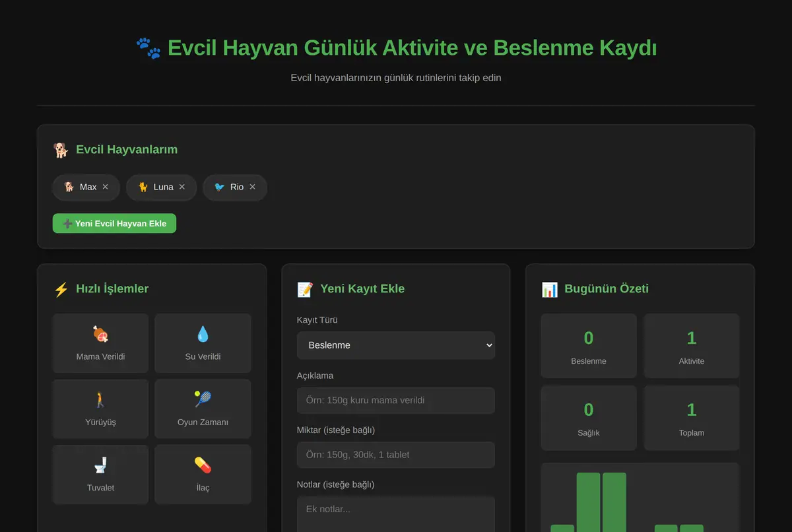The height and width of the screenshot is (532, 792).
Task: Click the toilet icon for Tuvalet
Action: tap(100, 465)
